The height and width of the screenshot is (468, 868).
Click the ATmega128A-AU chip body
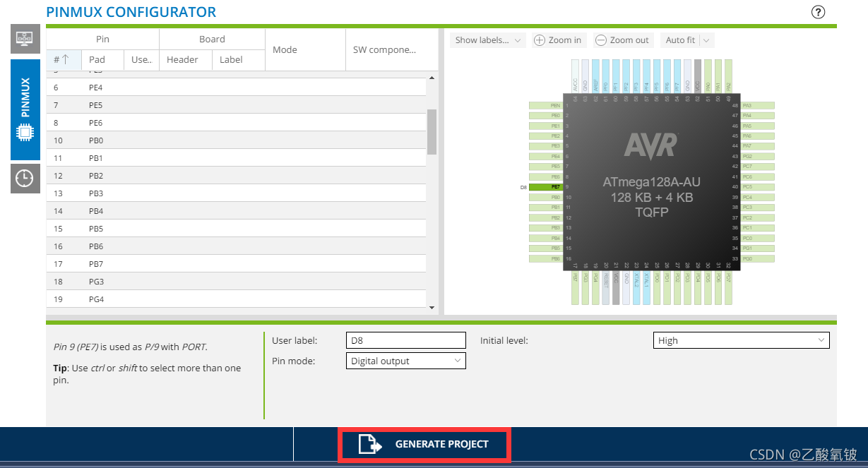pos(652,182)
